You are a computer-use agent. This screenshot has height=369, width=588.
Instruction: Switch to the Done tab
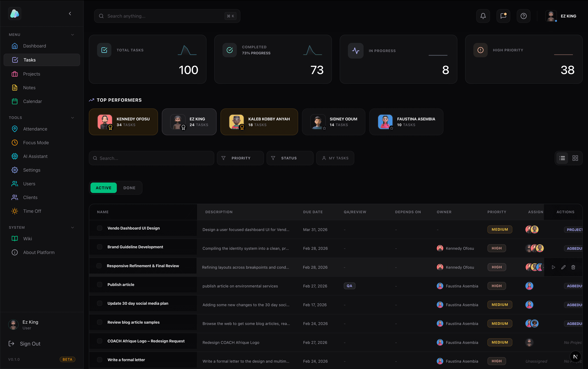pos(129,188)
